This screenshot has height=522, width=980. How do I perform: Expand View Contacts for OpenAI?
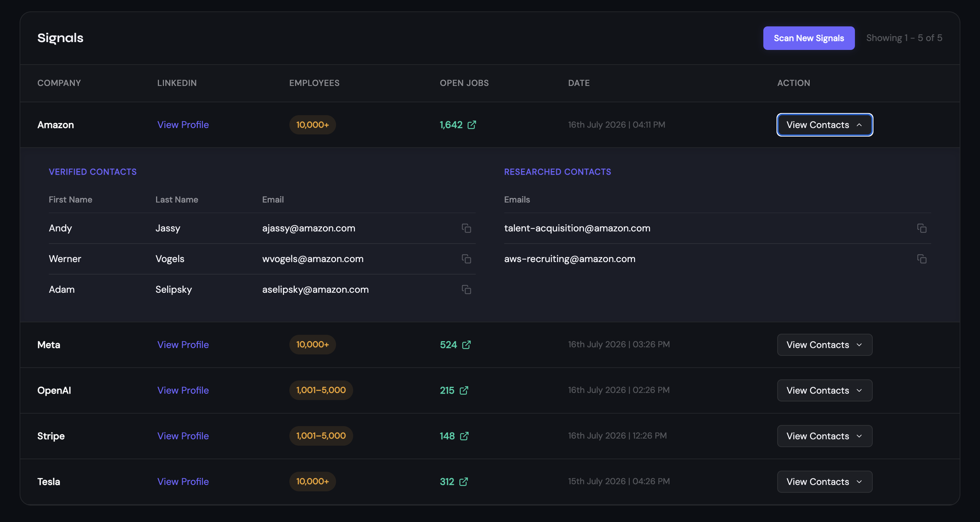(x=824, y=390)
